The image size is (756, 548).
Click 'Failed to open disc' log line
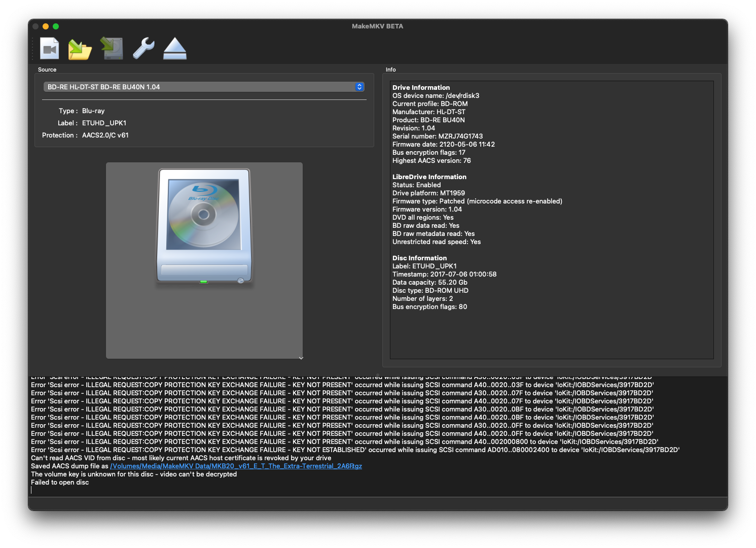[x=60, y=482]
